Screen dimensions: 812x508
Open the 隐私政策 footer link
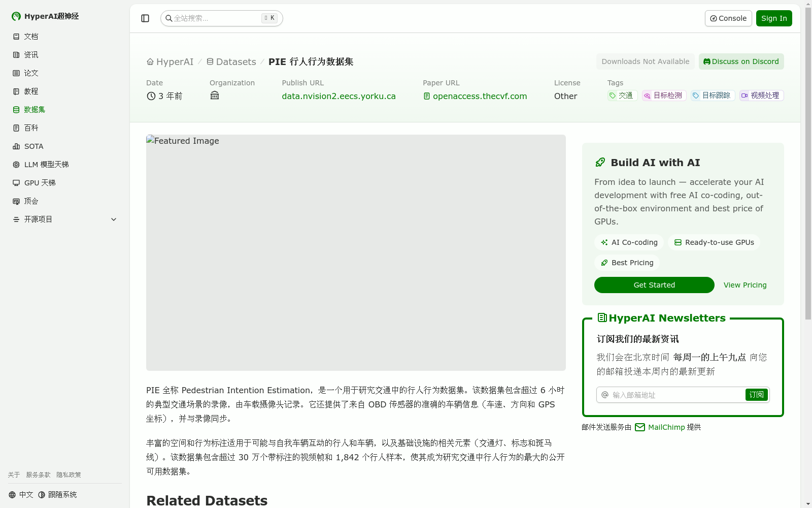click(x=69, y=474)
